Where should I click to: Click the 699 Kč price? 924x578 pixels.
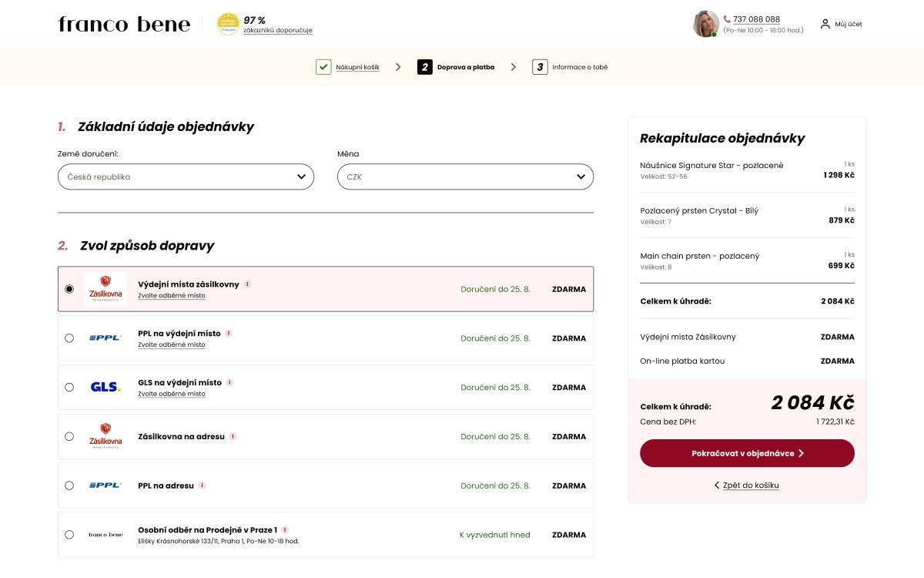(x=842, y=266)
